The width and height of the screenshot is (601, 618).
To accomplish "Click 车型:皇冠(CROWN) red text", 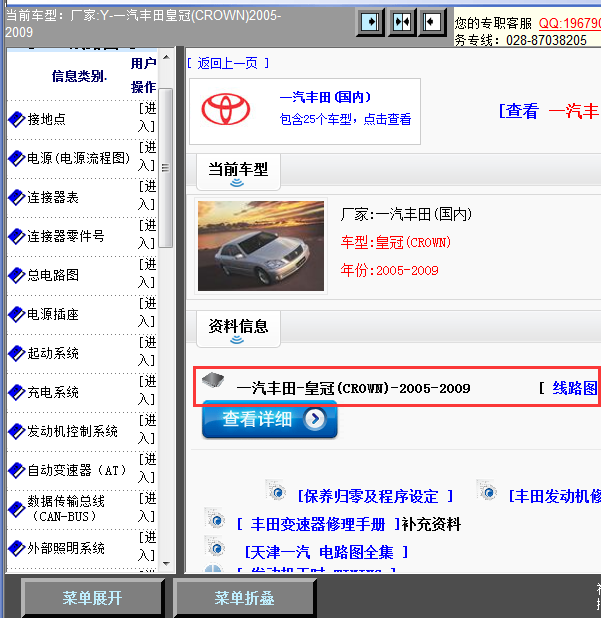I will (x=396, y=242).
